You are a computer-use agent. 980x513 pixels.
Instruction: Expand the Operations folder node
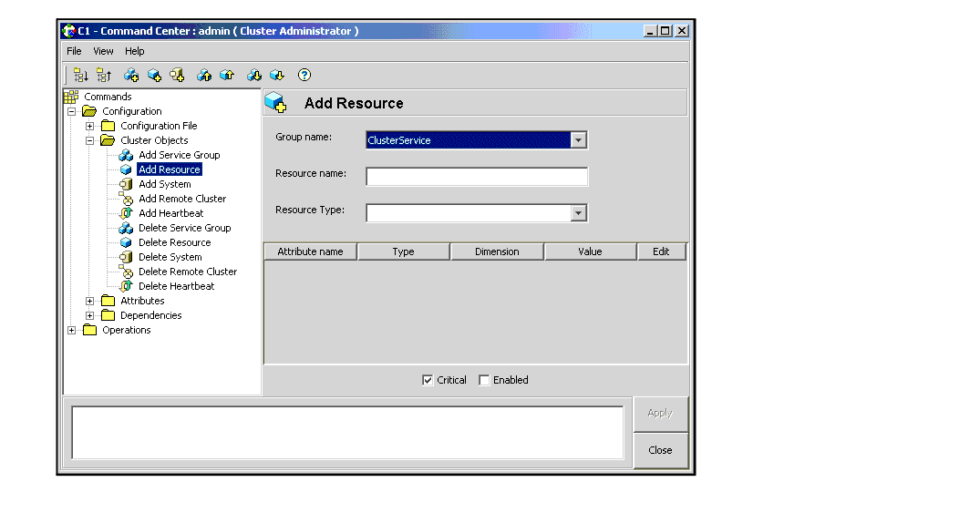pyautogui.click(x=72, y=330)
